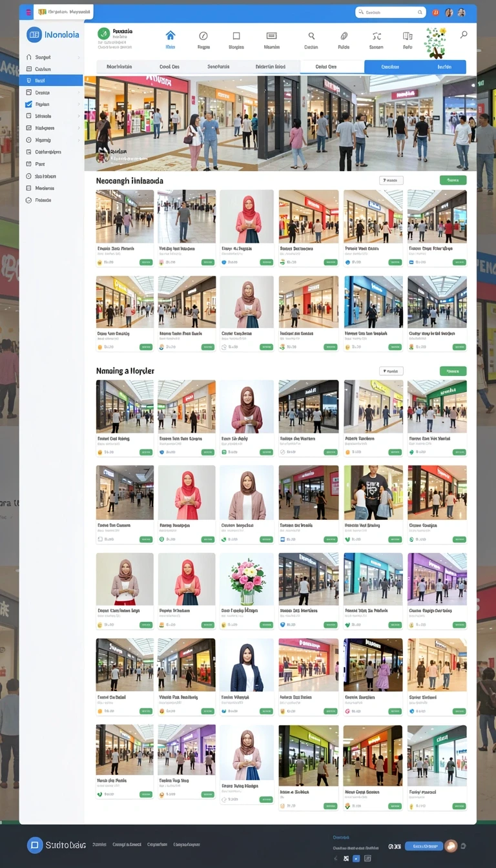Switch to the Doel Oes tab
496x868 pixels.
(169, 67)
